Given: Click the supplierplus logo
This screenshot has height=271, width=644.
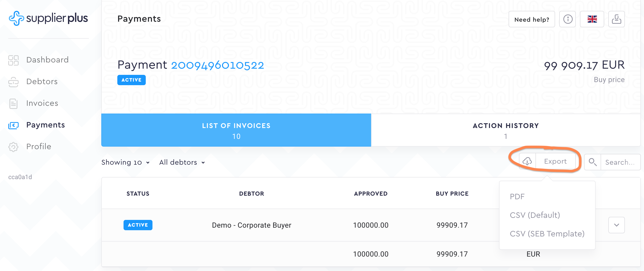Looking at the screenshot, I should (x=48, y=18).
